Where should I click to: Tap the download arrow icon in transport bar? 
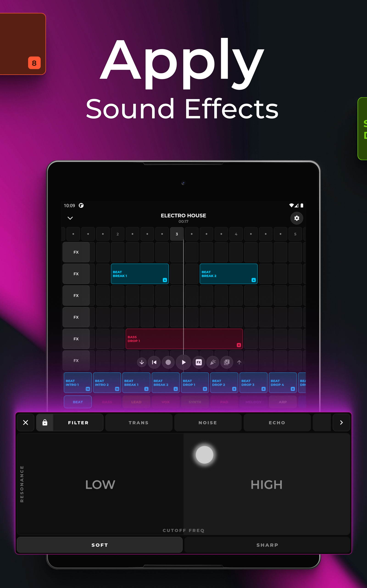(142, 362)
